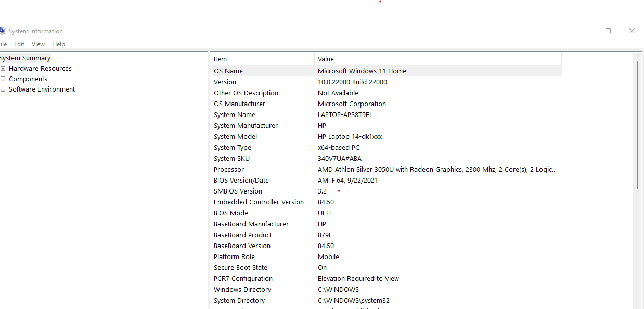Select the Processor row
The width and height of the screenshot is (644, 309).
[x=364, y=169]
